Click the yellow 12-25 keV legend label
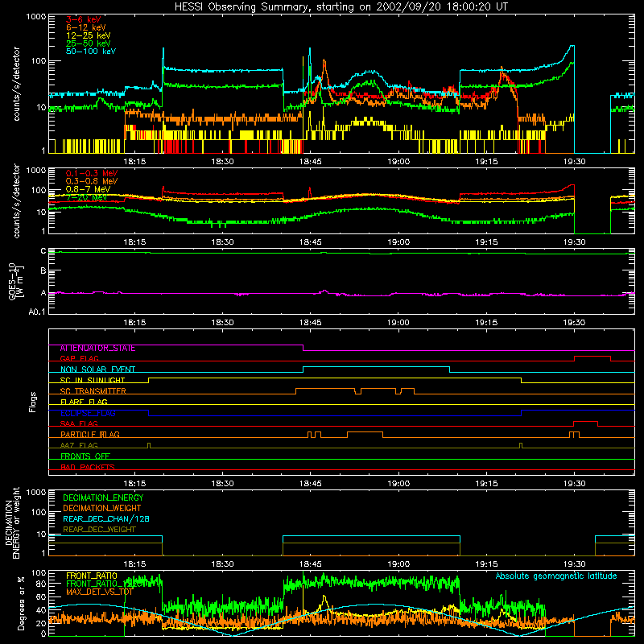Viewport: 644px width, 644px height. point(88,35)
